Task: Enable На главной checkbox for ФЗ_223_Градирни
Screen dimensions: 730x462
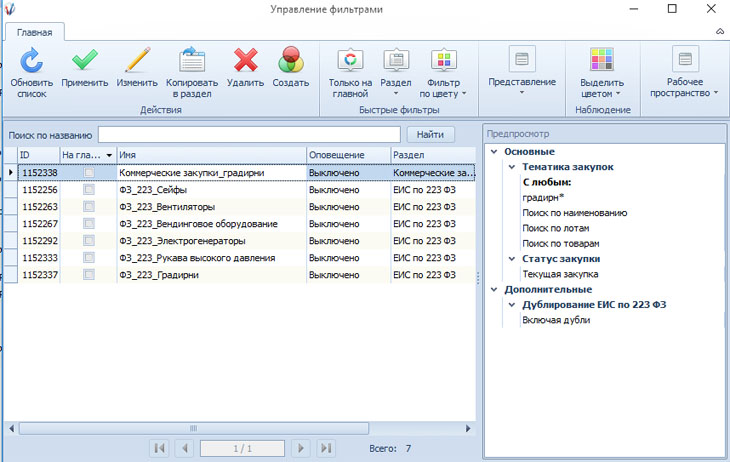Action: click(x=89, y=275)
